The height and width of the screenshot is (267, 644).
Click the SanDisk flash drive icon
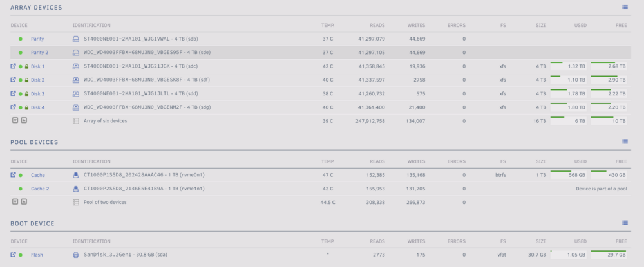pos(75,255)
